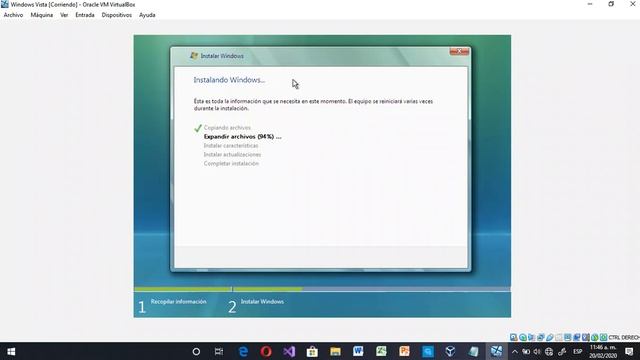Click the 'Copiando archivos' step

(x=227, y=128)
